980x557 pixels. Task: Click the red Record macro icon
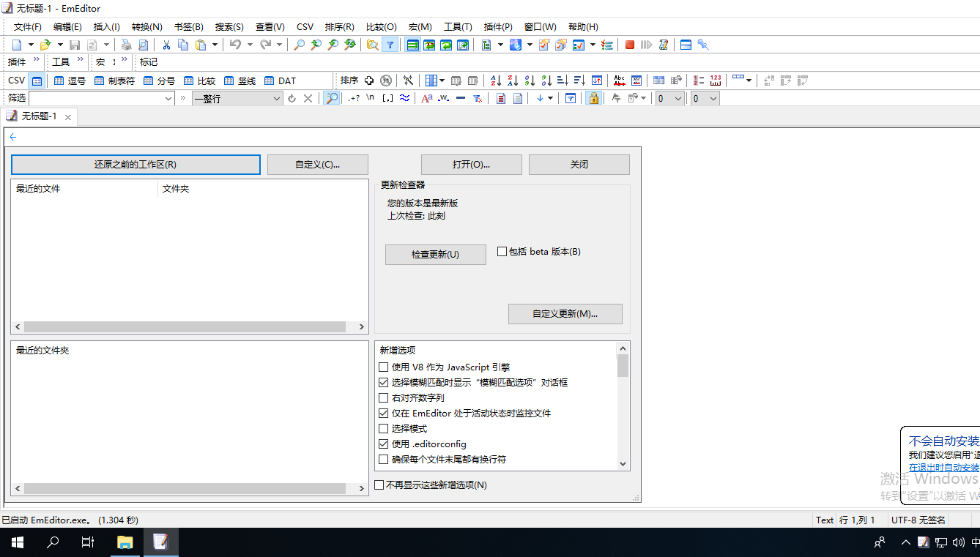[x=630, y=45]
